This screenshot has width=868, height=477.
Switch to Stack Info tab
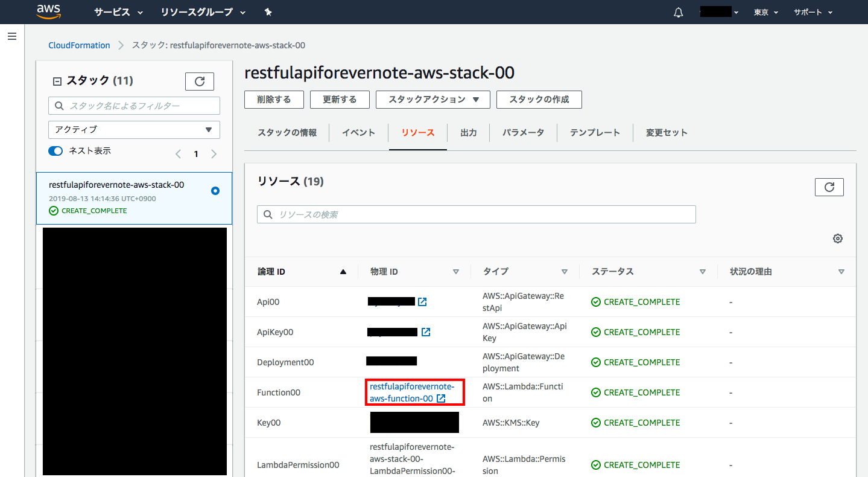287,133
